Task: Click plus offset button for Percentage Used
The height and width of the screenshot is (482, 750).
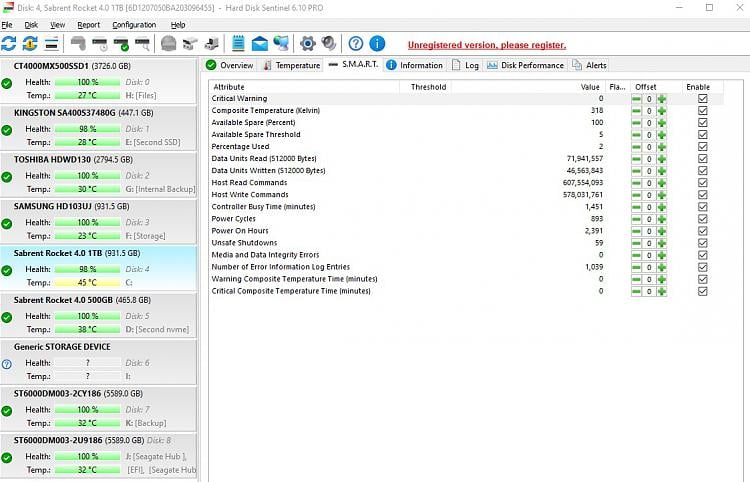Action: click(661, 147)
